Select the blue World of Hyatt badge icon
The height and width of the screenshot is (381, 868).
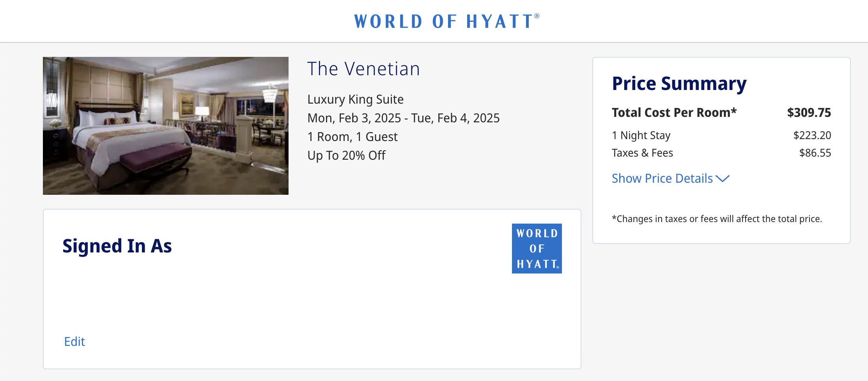point(537,248)
